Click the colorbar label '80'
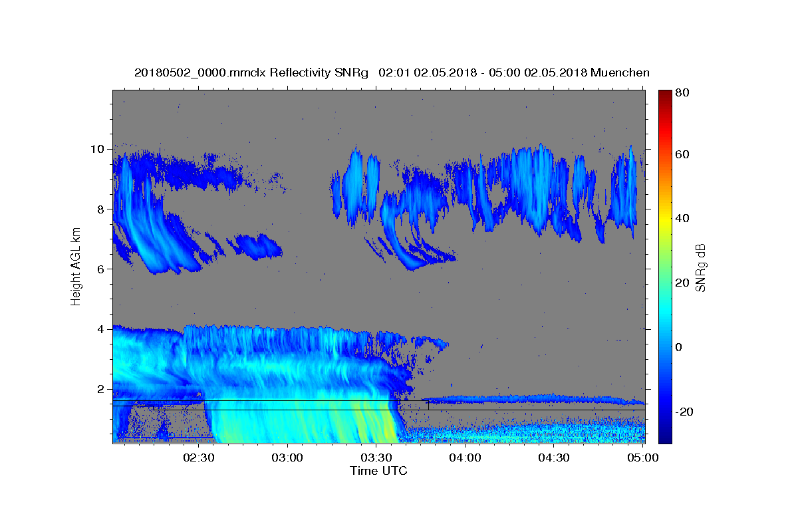Viewport: 798px width, 532px height. pyautogui.click(x=683, y=93)
